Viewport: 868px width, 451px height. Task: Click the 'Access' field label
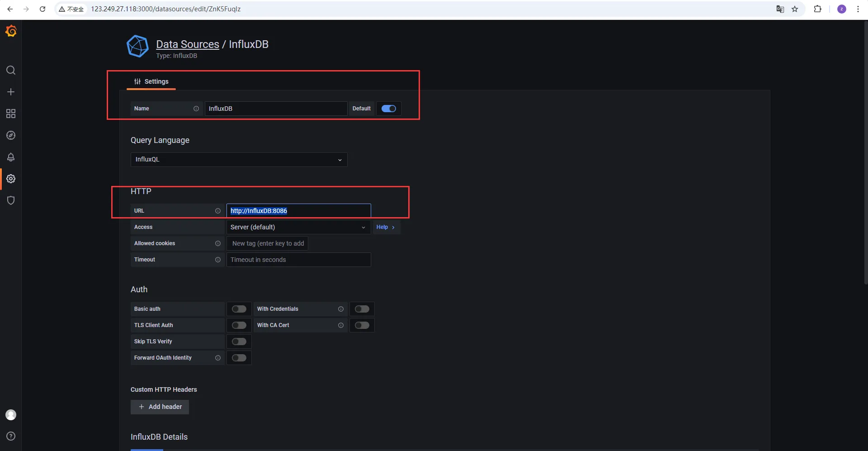(143, 227)
